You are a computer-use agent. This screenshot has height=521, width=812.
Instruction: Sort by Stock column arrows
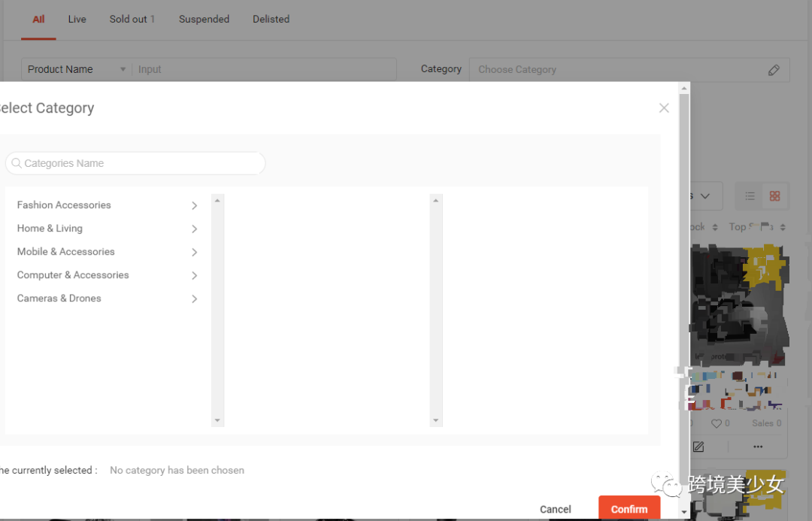point(715,227)
